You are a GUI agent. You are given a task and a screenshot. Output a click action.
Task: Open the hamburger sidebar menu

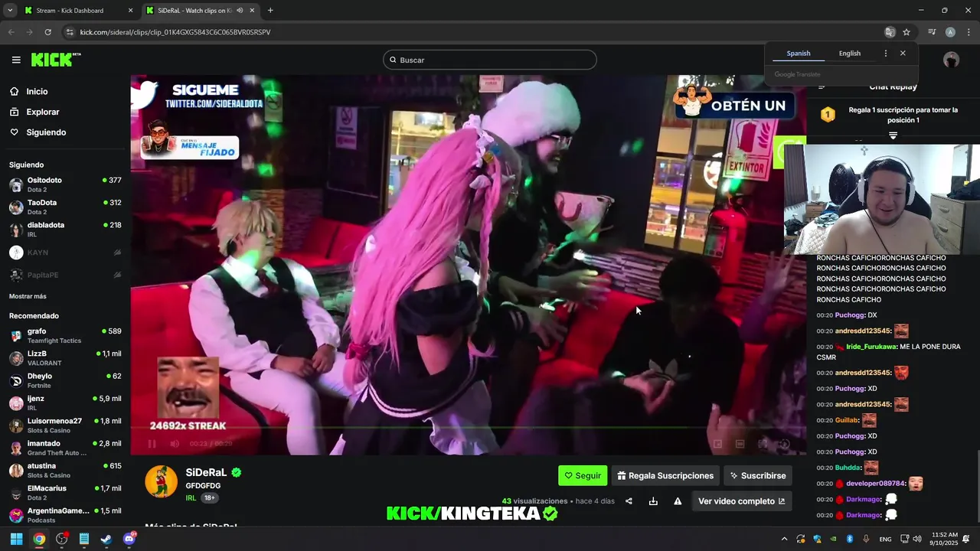tap(16, 60)
